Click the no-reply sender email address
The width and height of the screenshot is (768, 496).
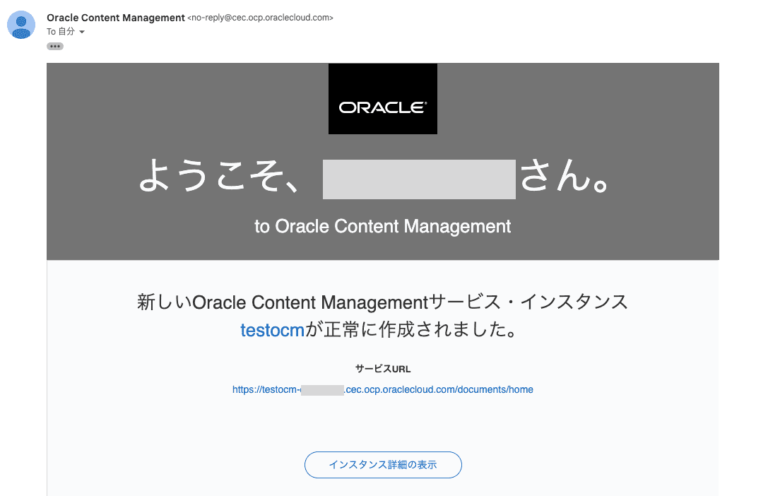pyautogui.click(x=261, y=18)
